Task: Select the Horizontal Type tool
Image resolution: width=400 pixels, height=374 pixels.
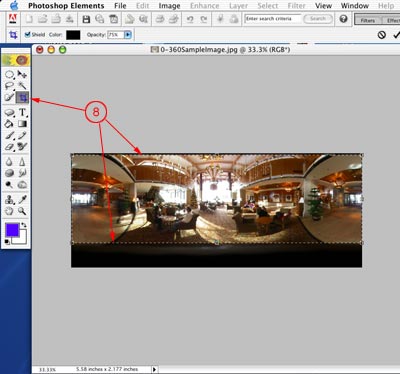Action: 22,112
